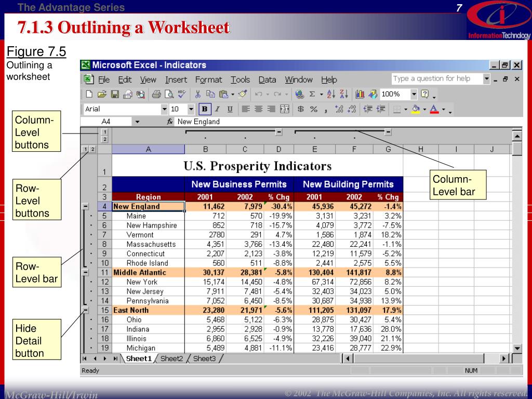Open the Format menu
532x399 pixels.
[x=208, y=79]
